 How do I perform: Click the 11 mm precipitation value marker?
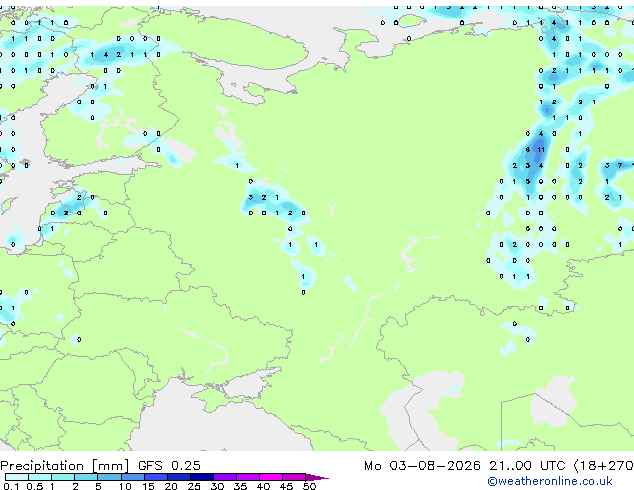pos(541,150)
